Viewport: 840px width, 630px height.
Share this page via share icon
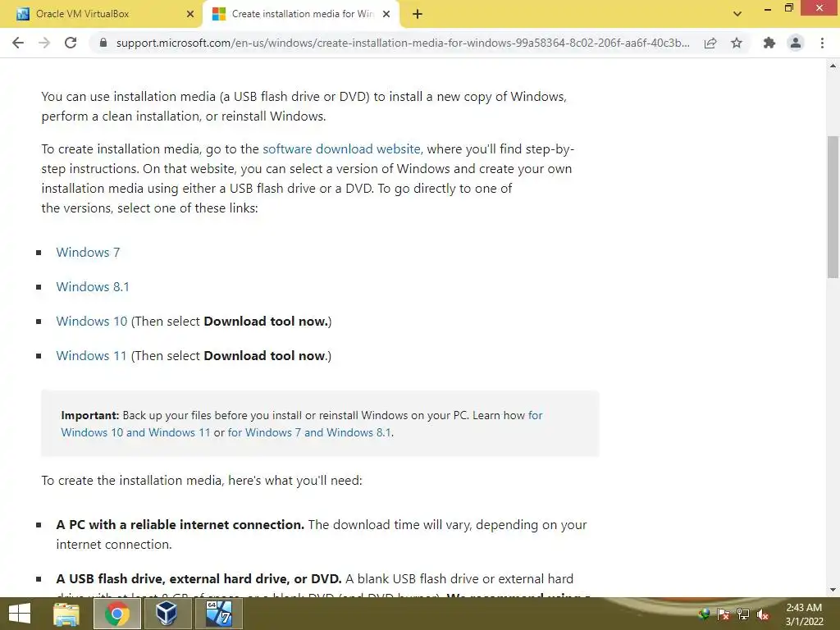pos(710,43)
